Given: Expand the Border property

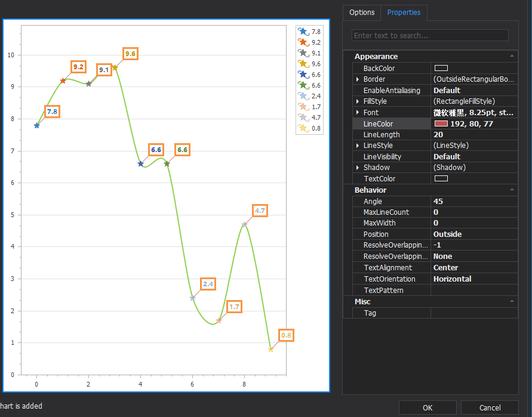Looking at the screenshot, I should pos(358,79).
